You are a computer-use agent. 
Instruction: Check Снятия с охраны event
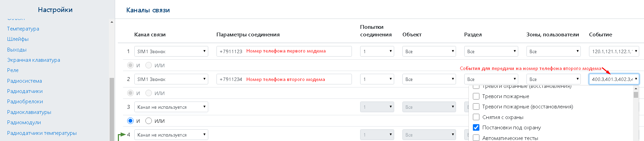pyautogui.click(x=476, y=117)
